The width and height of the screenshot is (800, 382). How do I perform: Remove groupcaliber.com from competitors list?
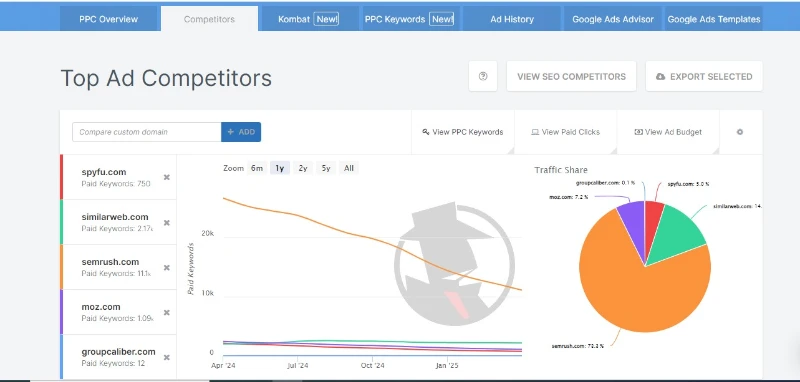coord(166,358)
